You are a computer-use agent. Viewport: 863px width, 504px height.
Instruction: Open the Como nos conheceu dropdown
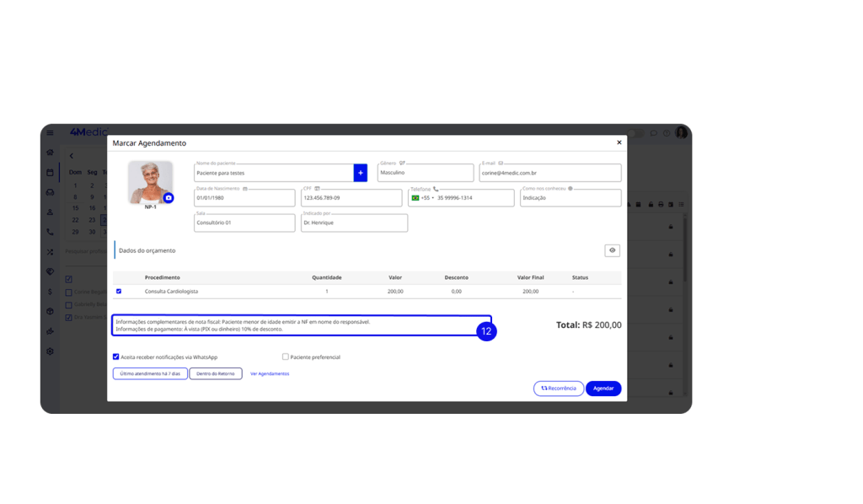[570, 198]
